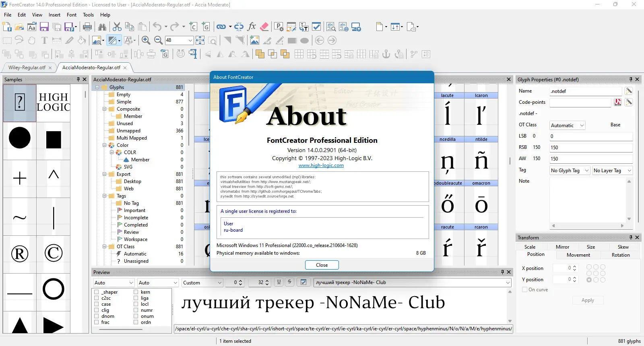
Task: Click the pink eraser icon
Action: (264, 27)
